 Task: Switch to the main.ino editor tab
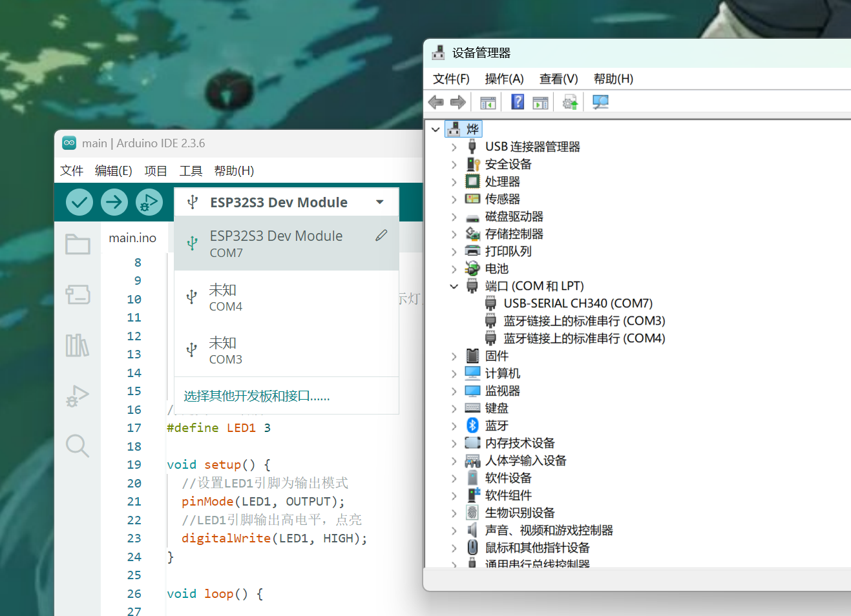(x=132, y=238)
